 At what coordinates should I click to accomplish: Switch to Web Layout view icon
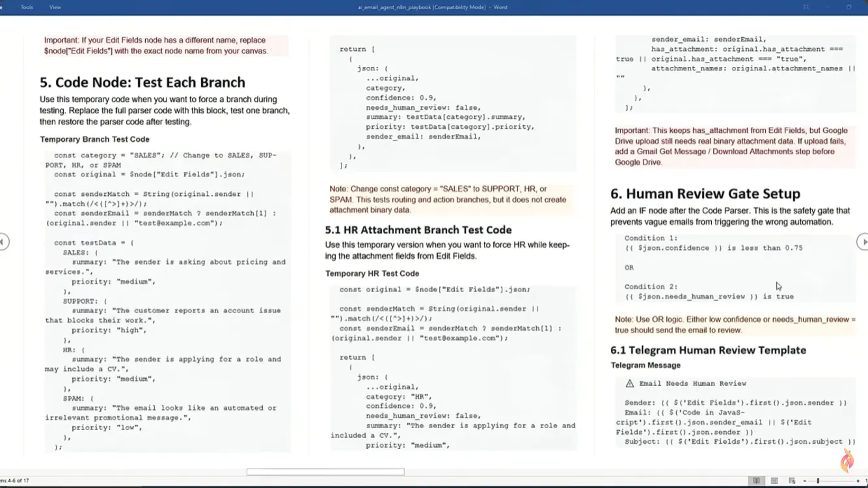click(792, 481)
